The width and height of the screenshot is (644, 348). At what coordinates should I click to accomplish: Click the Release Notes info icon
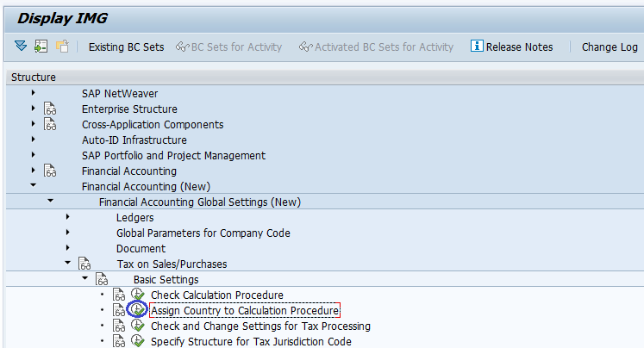click(x=477, y=46)
